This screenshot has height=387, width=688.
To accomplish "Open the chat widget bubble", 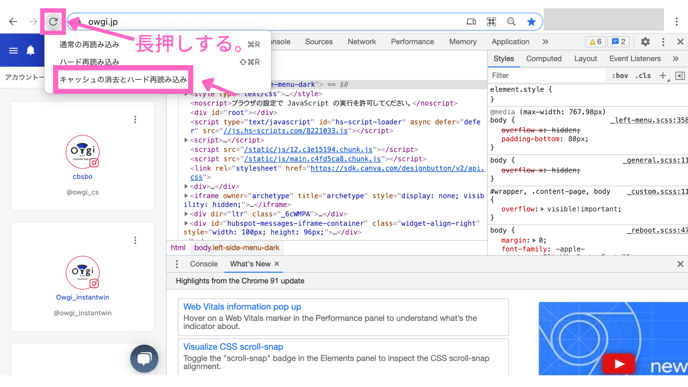I will [x=144, y=358].
